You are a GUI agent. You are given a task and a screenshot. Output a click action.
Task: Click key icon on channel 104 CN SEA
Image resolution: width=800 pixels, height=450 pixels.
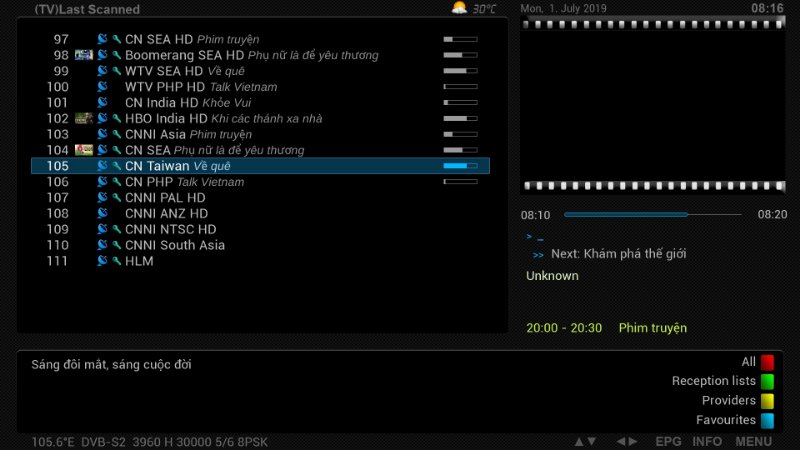tap(117, 150)
